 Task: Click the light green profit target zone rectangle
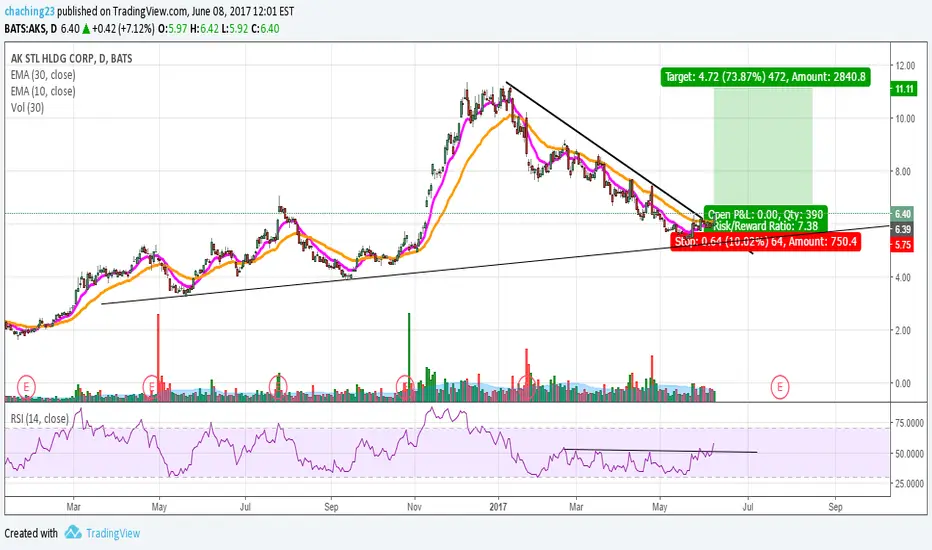763,146
